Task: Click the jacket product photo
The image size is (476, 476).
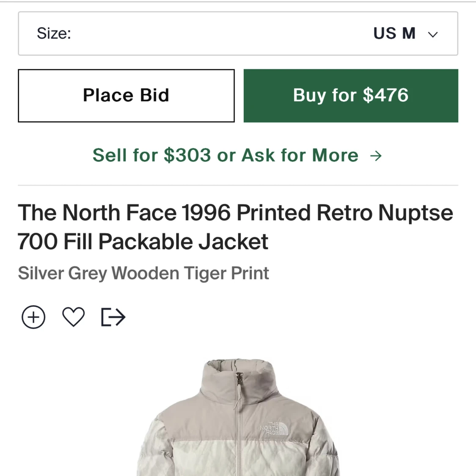Action: click(238, 423)
